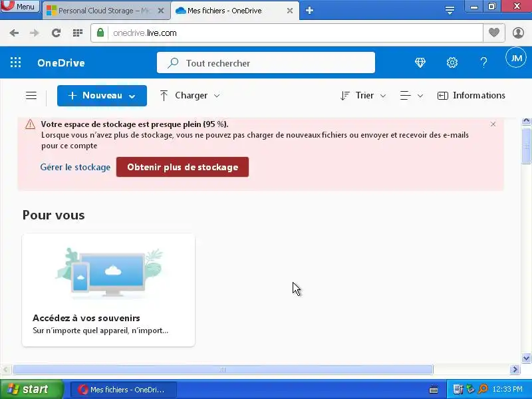Click the vertical scrollbar up arrow
This screenshot has width=532, height=399.
527,121
